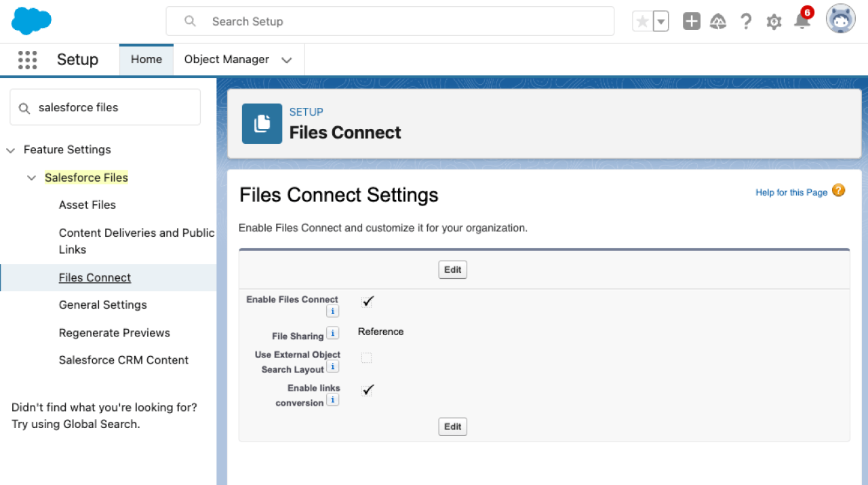Click the Quick Find box containing salesforce files

point(105,107)
